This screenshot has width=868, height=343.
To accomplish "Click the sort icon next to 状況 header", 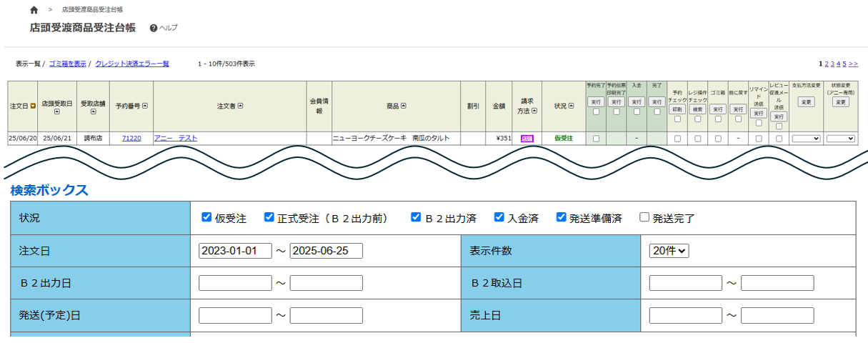I will pyautogui.click(x=573, y=106).
